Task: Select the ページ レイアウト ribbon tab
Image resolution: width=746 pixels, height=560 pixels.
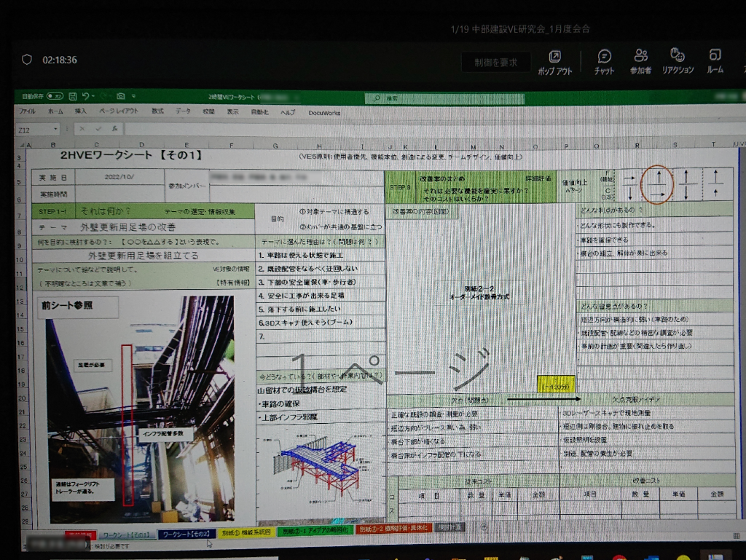Action: [119, 111]
